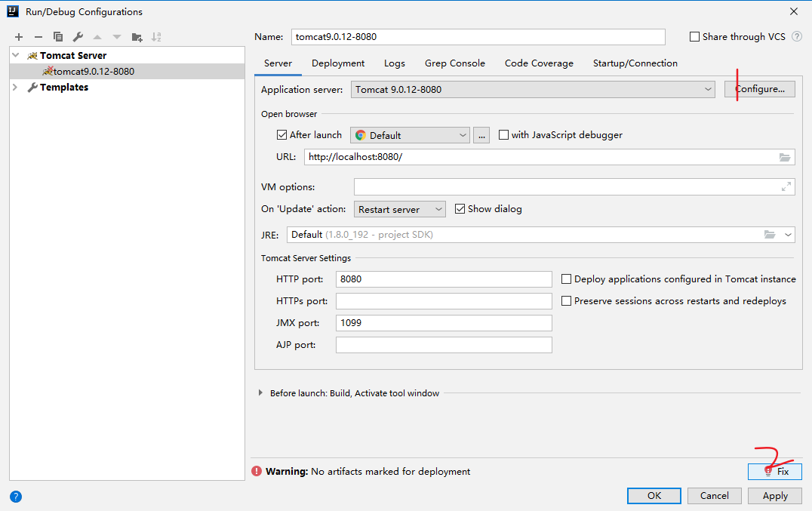Enable Deploy applications configured in Tomcat instance
Viewport: 812px width, 511px height.
click(567, 279)
